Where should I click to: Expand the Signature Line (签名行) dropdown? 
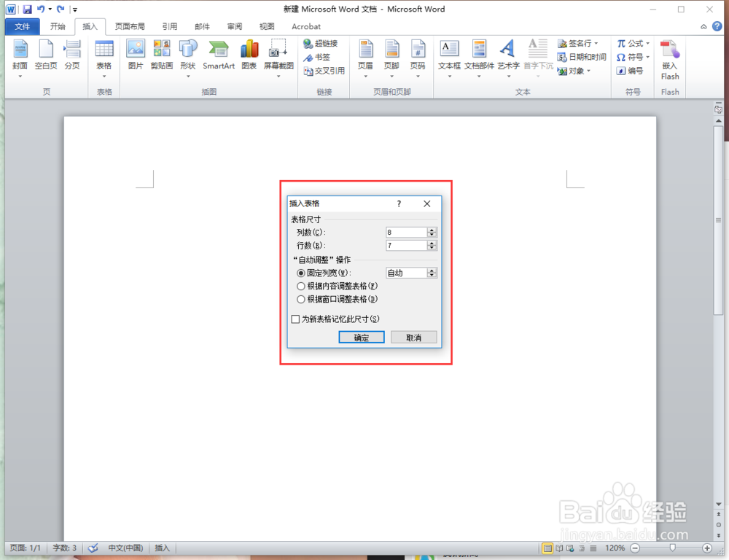[596, 43]
